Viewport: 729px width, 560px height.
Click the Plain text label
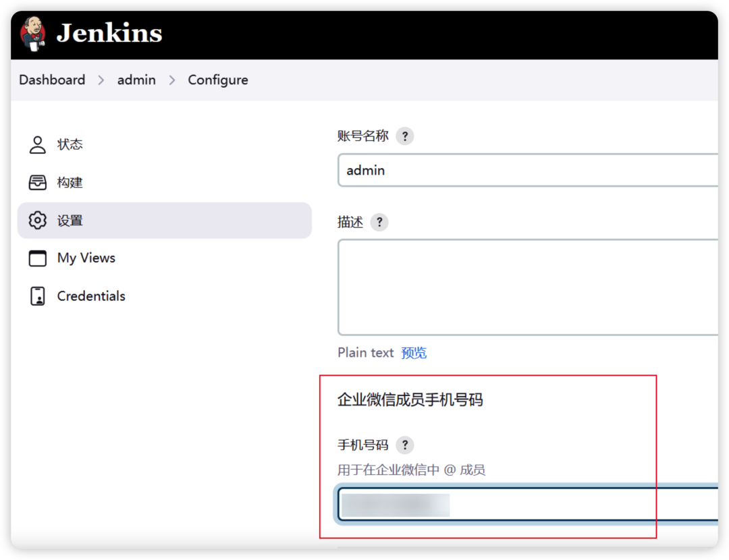tap(366, 353)
